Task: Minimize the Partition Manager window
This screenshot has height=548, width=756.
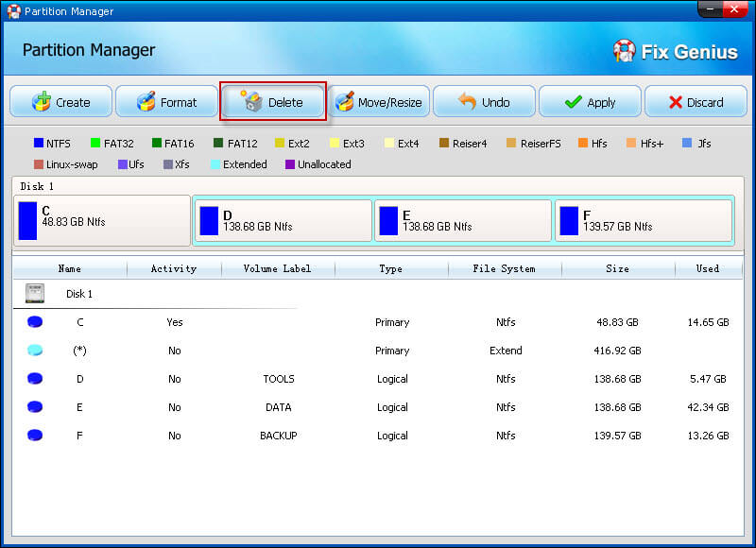Action: point(711,9)
